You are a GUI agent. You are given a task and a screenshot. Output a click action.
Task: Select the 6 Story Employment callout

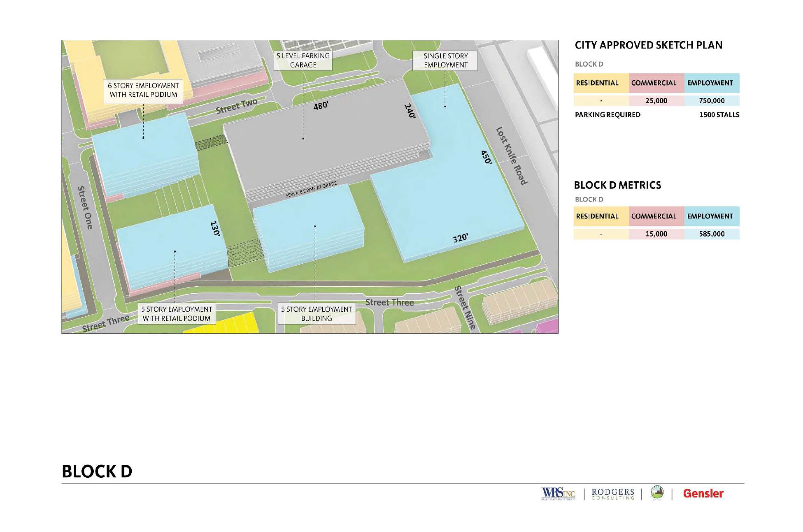[143, 90]
